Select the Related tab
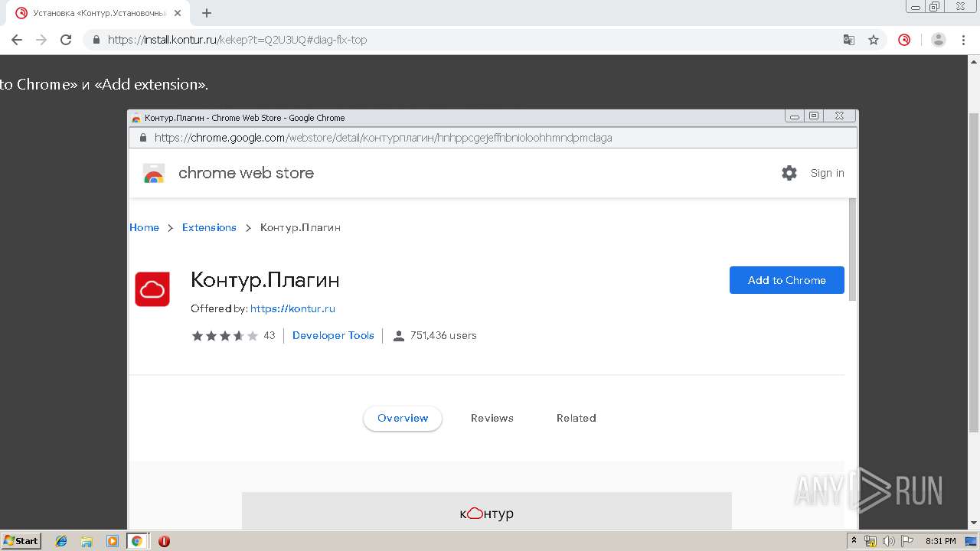Image resolution: width=980 pixels, height=551 pixels. click(x=577, y=418)
